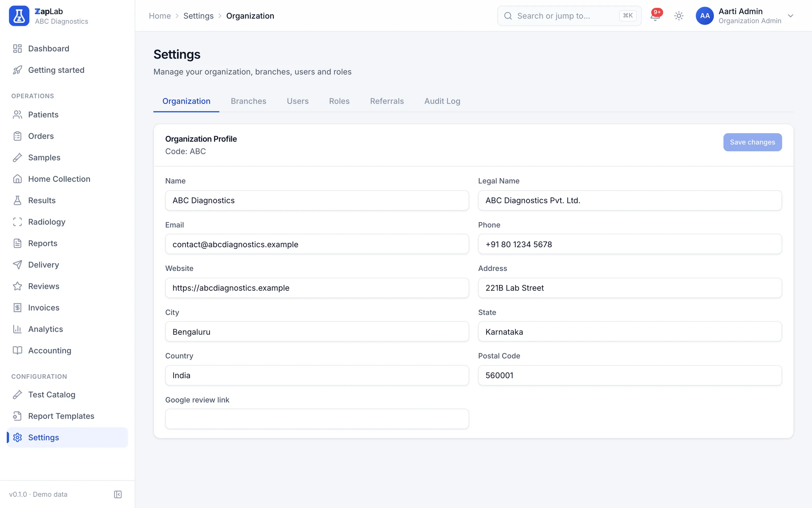Edit the Postal Code field

(x=630, y=375)
